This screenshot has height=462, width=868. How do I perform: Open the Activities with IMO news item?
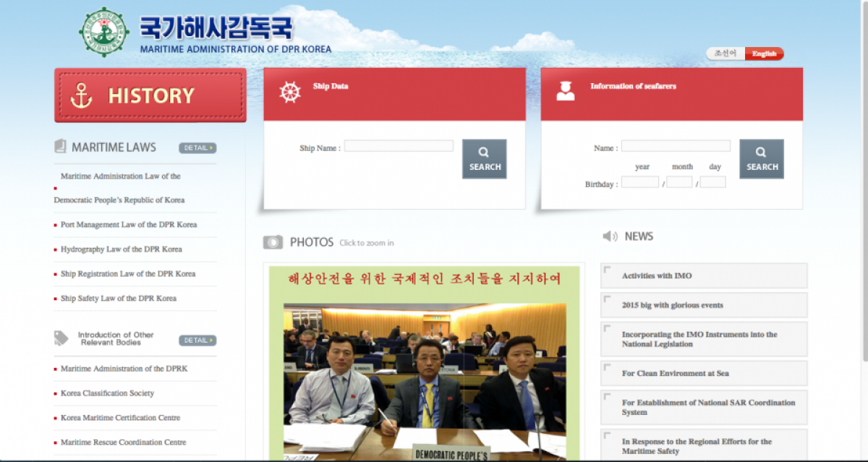point(651,275)
